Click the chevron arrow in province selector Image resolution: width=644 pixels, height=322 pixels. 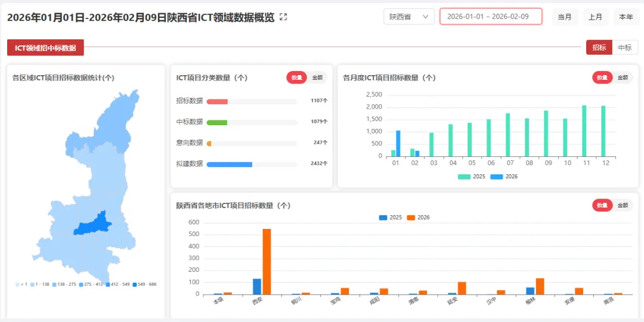click(x=426, y=17)
